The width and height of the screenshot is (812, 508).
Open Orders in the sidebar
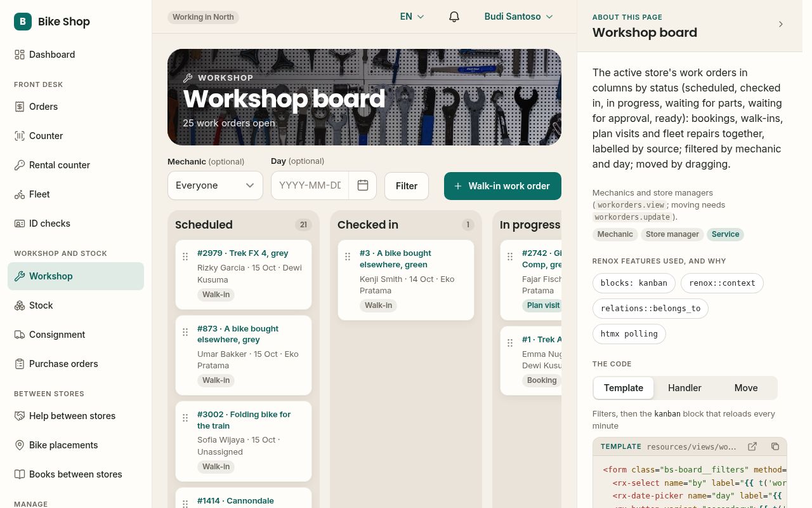pos(75,107)
